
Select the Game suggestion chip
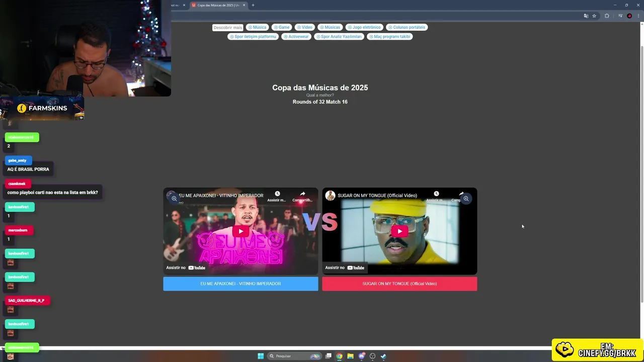click(x=282, y=27)
